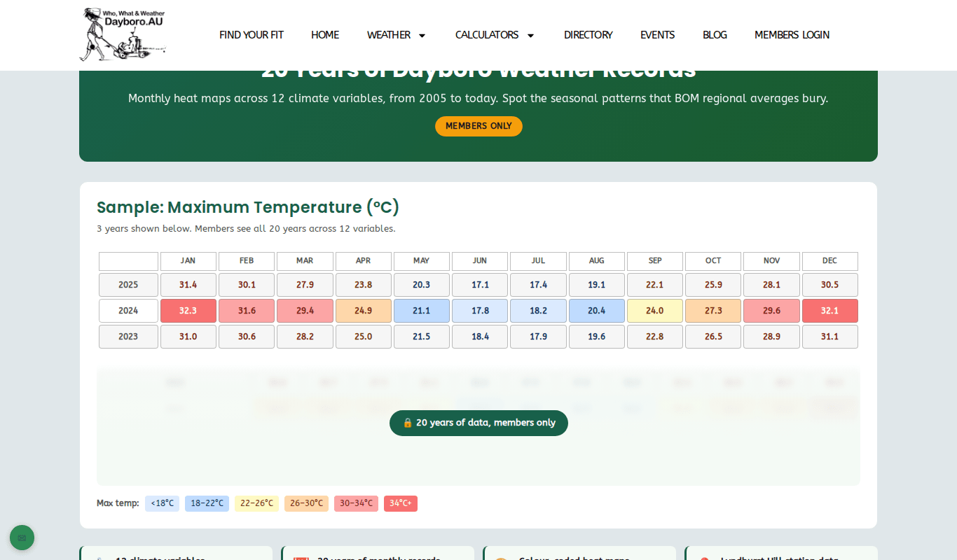957x560 pixels.
Task: Expand the Calculators menu dropdown arrow
Action: [x=530, y=35]
